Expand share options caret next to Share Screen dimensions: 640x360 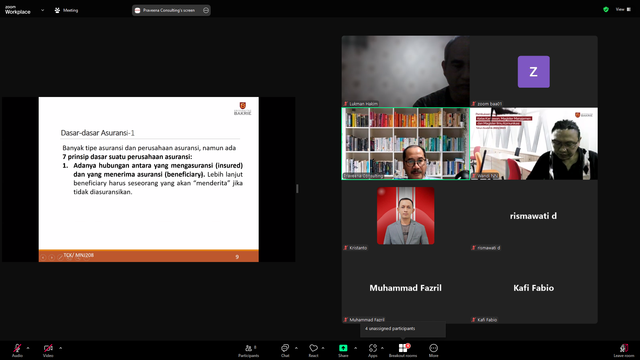(356, 348)
